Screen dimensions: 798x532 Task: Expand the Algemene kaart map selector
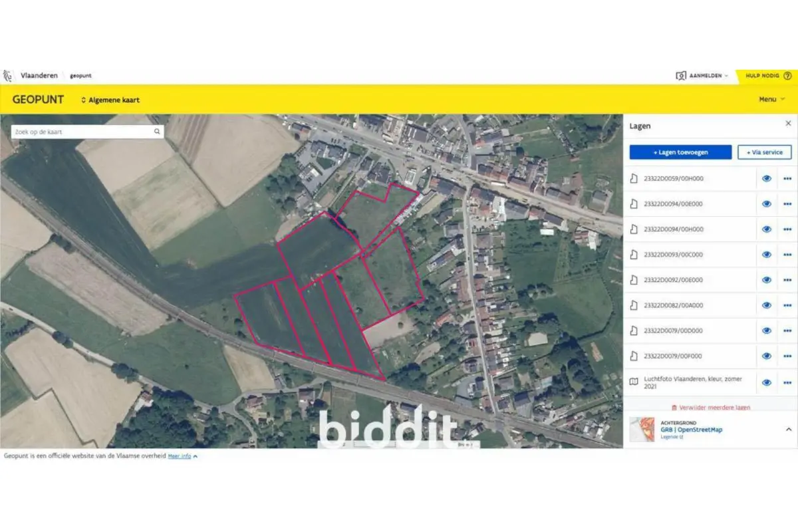coord(110,100)
